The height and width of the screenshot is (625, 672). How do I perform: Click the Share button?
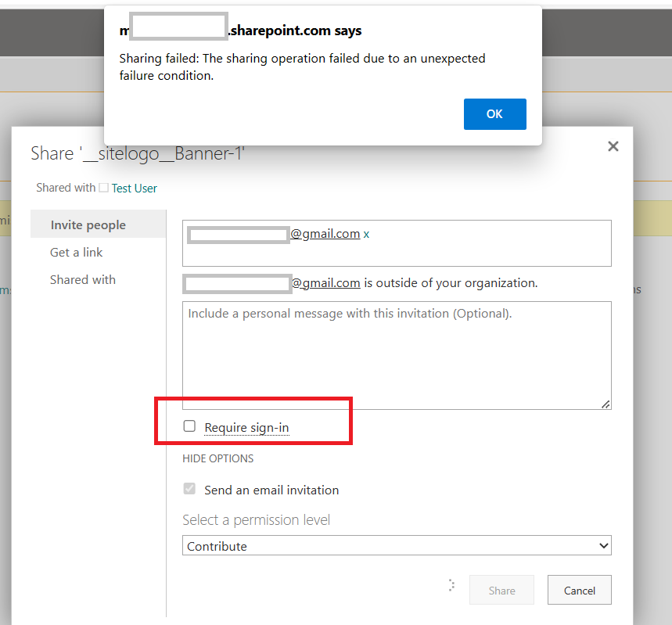point(501,590)
